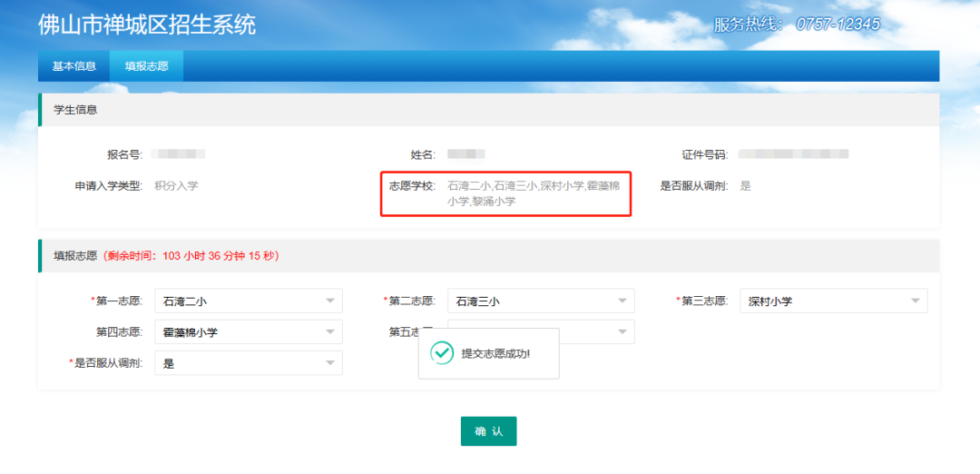The width and height of the screenshot is (980, 474).
Task: Click the 第五志愿 dropdown arrow
Action: click(x=622, y=332)
